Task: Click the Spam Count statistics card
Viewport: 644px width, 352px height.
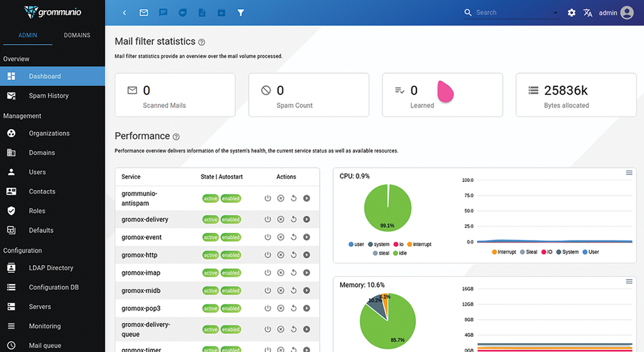Action: pyautogui.click(x=309, y=95)
